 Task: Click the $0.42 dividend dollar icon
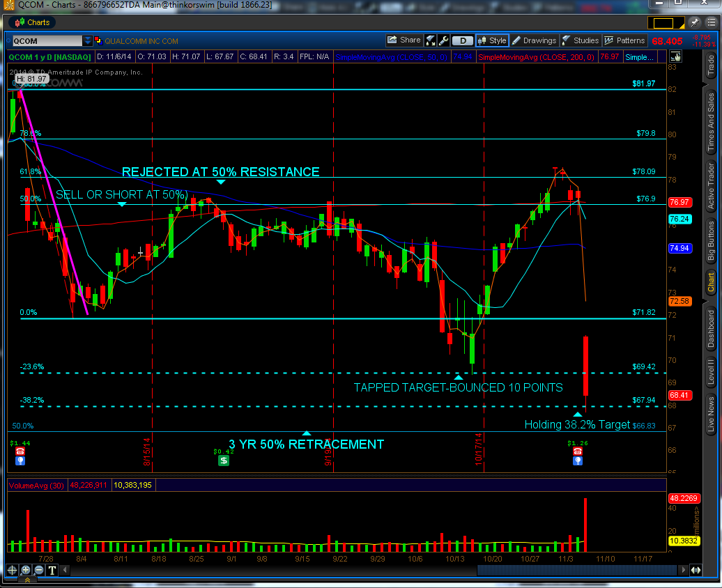click(223, 460)
